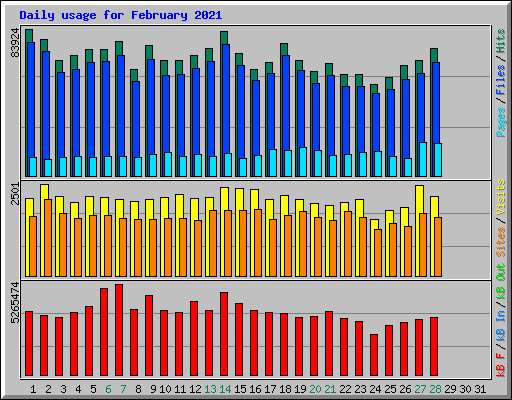Click the blue 'kB In' legend label
The image size is (512, 400).
pyautogui.click(x=501, y=327)
